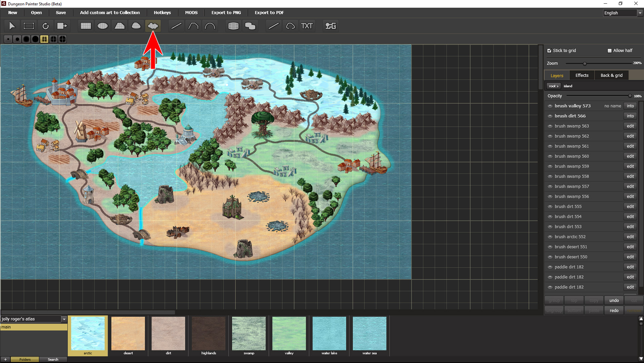Screen dimensions: 644x363
Task: Navigate back to root in breadcrumb
Action: (554, 86)
